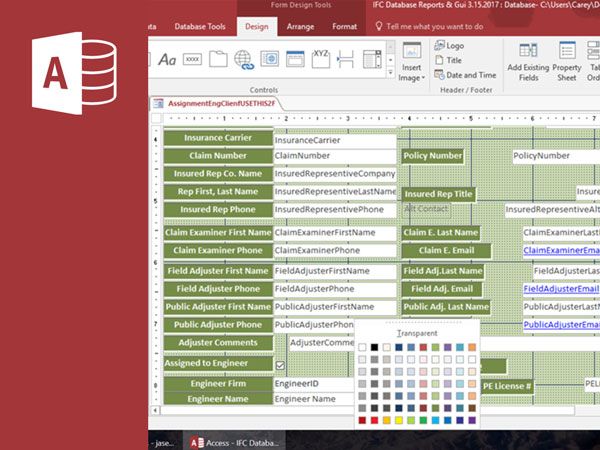
Task: Click Add Existing Fields
Action: pyautogui.click(x=528, y=60)
